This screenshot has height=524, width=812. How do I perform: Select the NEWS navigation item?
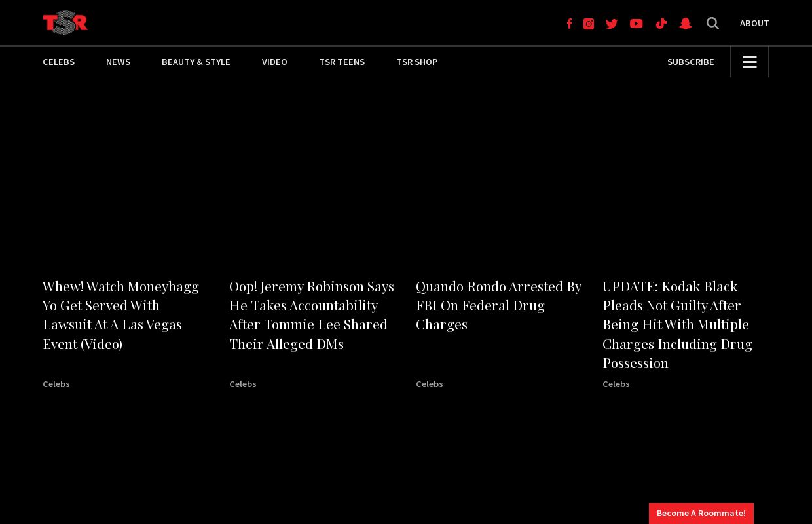[x=118, y=62]
